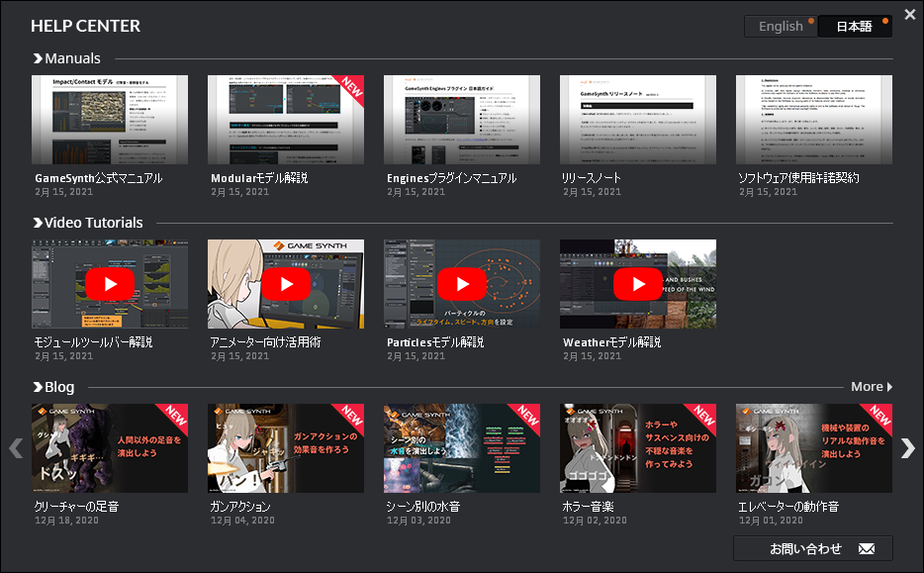924x573 pixels.
Task: Click the お問い合わせ contact button
Action: tap(813, 548)
